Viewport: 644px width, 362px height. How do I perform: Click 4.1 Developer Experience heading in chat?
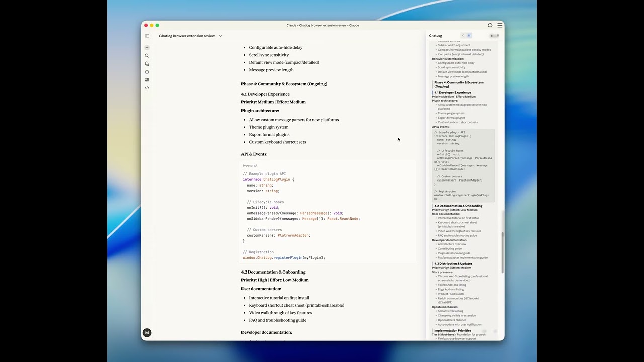click(x=265, y=94)
